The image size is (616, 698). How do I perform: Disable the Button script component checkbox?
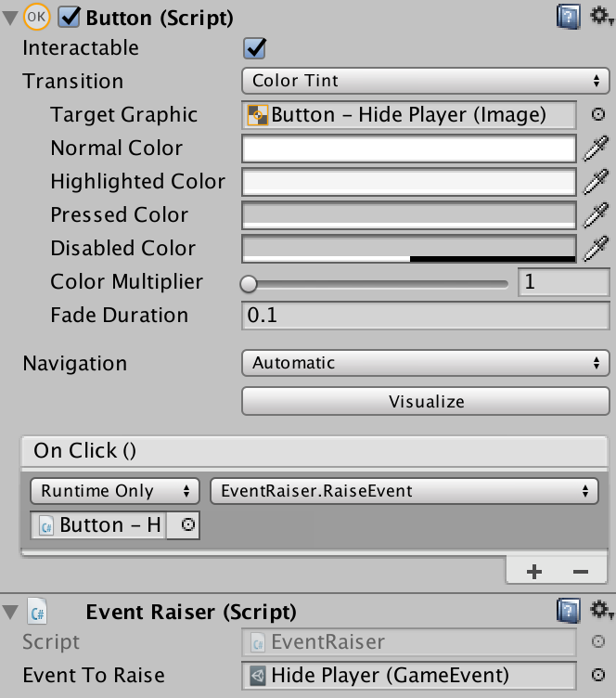70,18
